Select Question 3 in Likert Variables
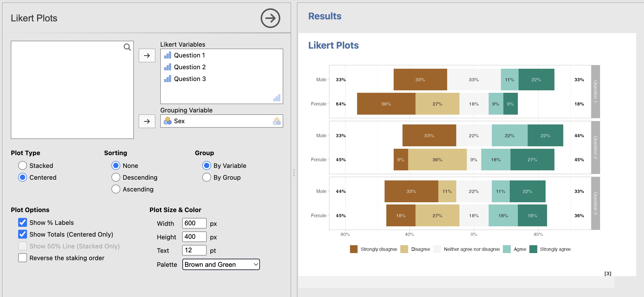644x297 pixels. (x=189, y=79)
